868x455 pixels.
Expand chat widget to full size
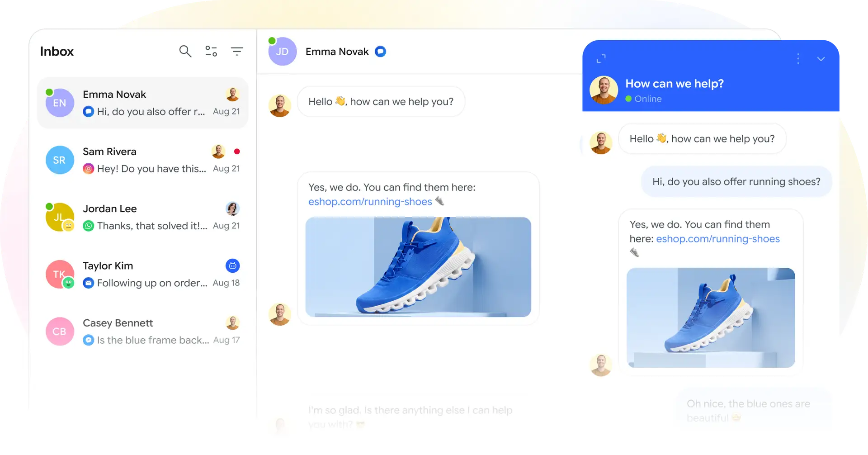point(601,58)
